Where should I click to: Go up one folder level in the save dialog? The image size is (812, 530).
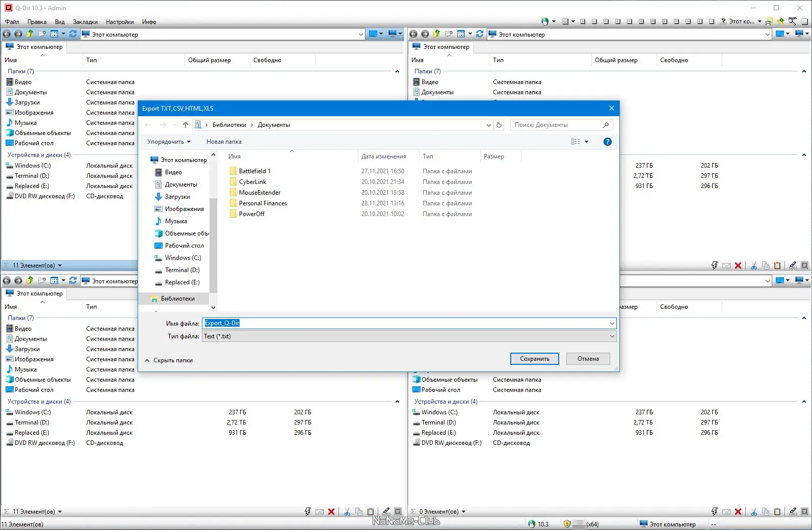[186, 125]
